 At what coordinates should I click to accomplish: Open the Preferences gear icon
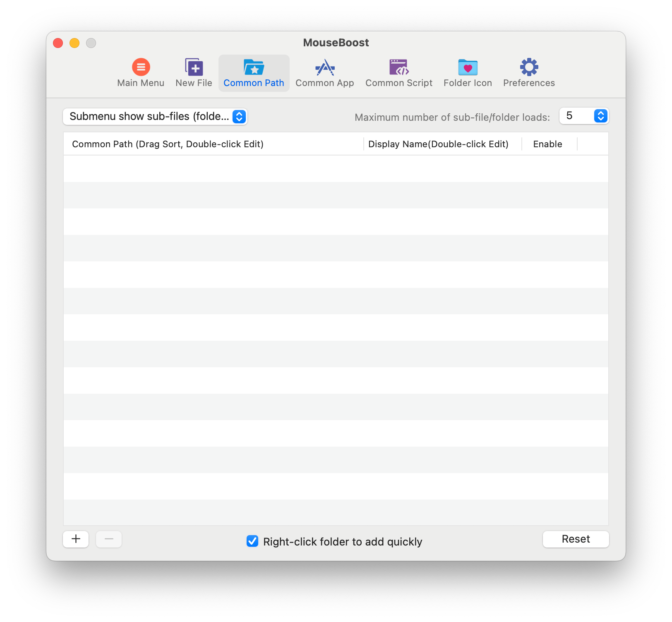(529, 67)
